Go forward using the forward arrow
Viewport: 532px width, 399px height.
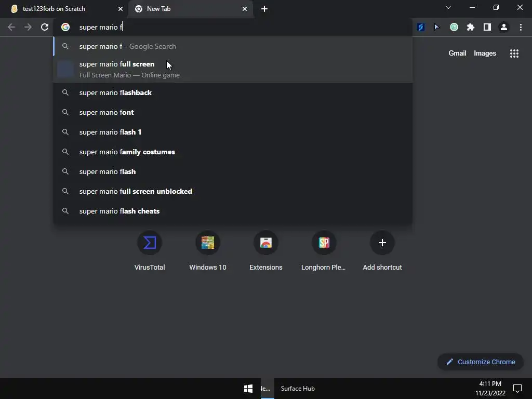click(x=28, y=27)
